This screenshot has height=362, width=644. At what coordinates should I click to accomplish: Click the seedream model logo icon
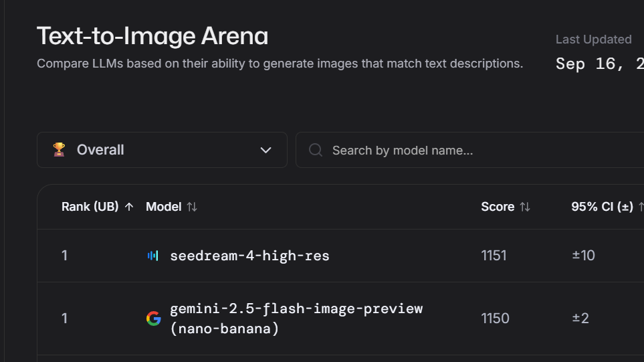pos(152,256)
